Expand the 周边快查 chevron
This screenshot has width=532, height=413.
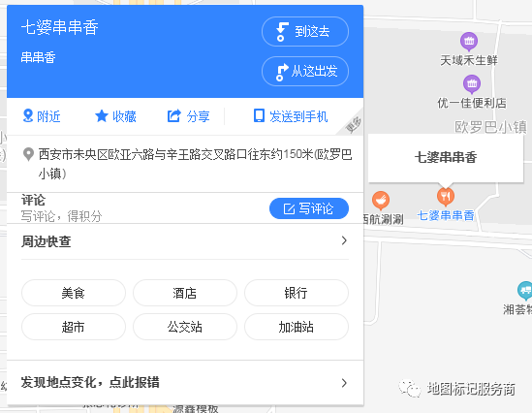tap(344, 240)
